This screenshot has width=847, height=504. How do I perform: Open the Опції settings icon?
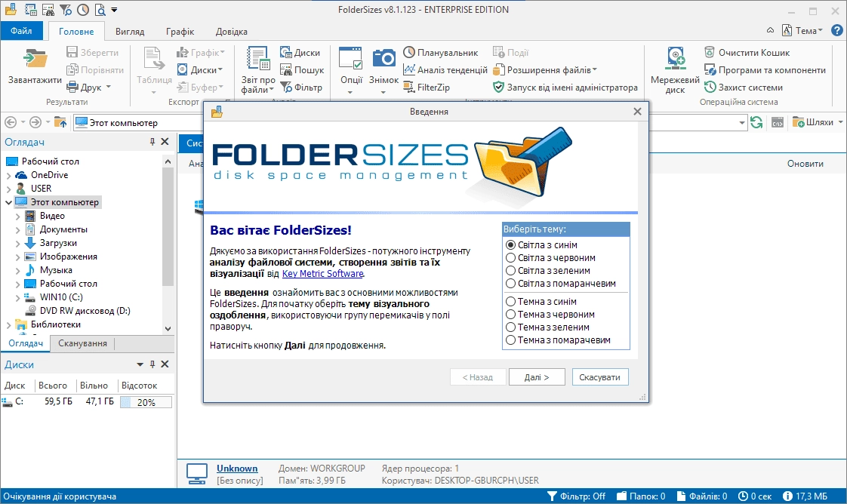pyautogui.click(x=350, y=58)
